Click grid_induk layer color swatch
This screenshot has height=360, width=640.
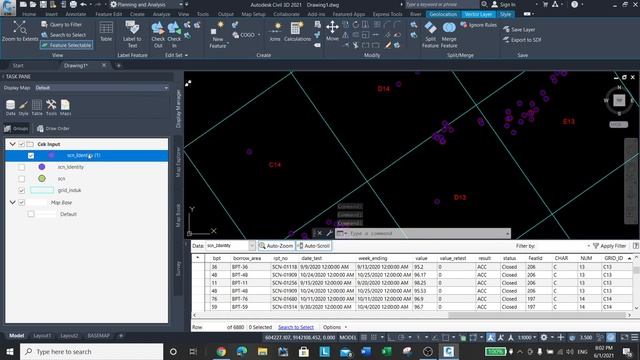tap(42, 190)
